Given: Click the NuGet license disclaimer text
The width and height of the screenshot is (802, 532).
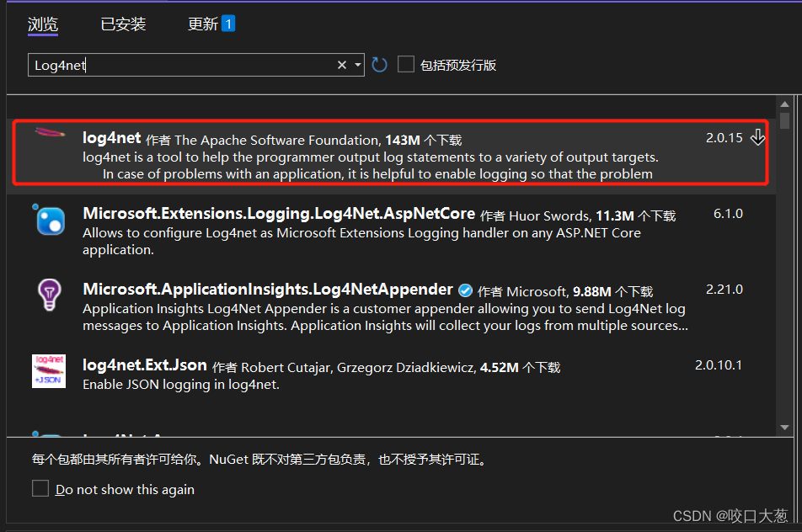Looking at the screenshot, I should click(x=259, y=459).
